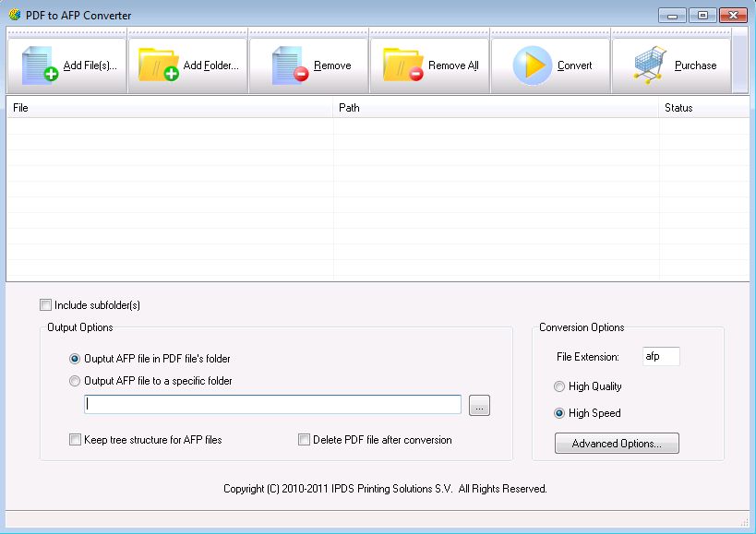Click the copyright IPDS Printing Solutions text
This screenshot has width=756, height=534.
[385, 489]
